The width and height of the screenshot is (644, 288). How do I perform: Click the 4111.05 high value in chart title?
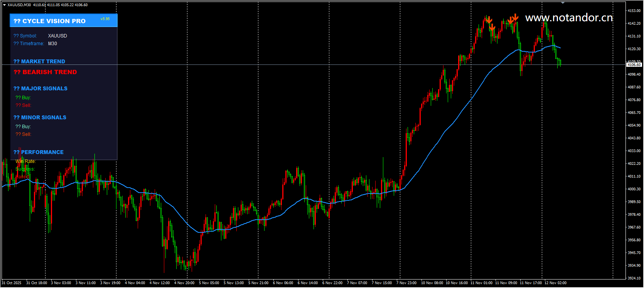click(54, 5)
